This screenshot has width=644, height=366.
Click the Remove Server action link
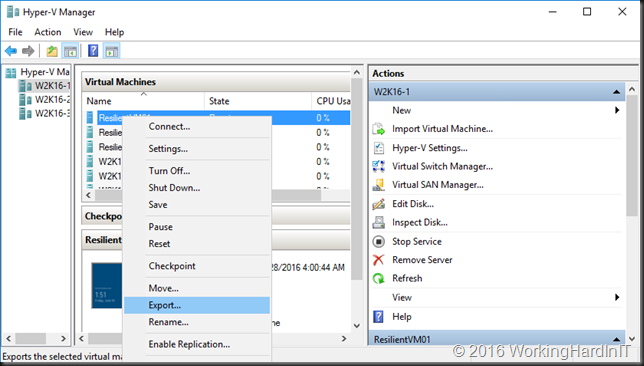[x=422, y=260]
